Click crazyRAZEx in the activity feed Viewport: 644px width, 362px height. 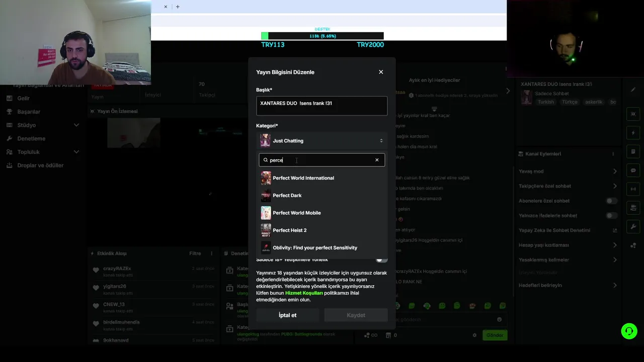pyautogui.click(x=117, y=268)
